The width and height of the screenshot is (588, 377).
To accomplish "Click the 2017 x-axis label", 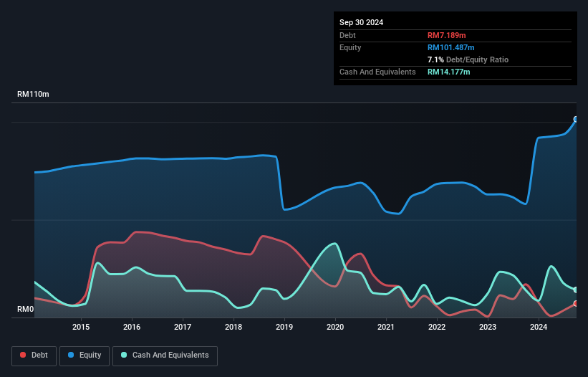I will tap(183, 327).
